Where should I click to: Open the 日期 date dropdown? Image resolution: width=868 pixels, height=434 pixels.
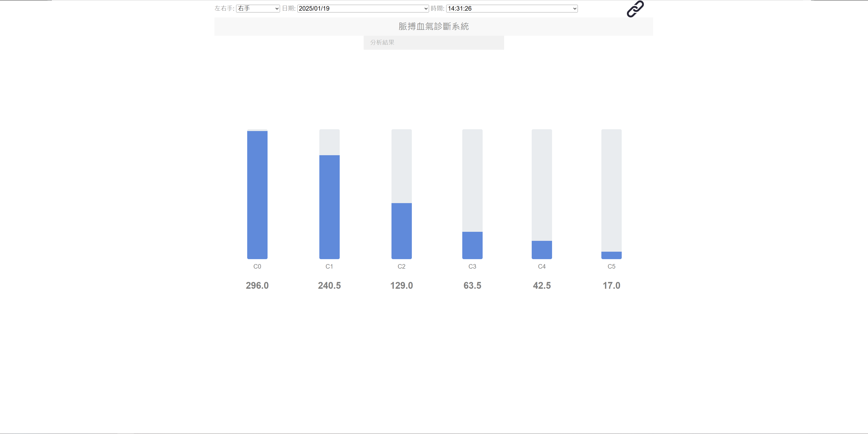(363, 8)
